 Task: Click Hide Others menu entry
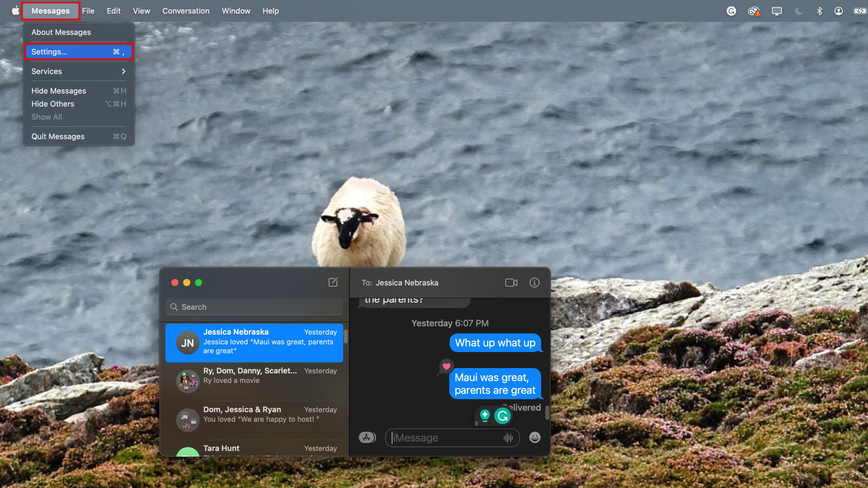click(x=78, y=104)
